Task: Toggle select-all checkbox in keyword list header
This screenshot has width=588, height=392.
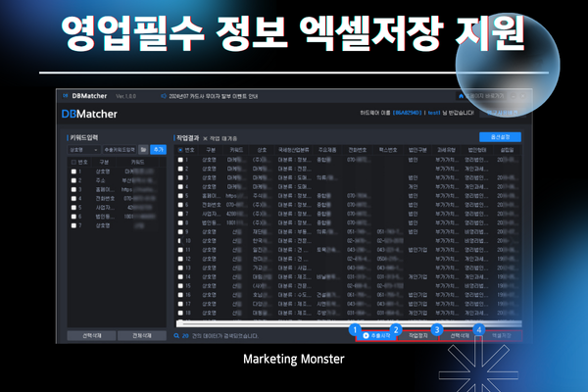Action: 73,163
